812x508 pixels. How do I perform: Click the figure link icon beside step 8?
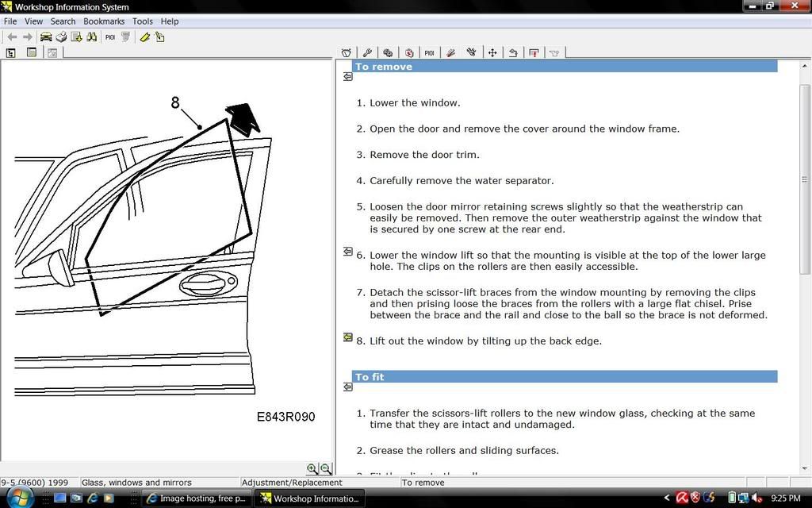[x=347, y=337]
